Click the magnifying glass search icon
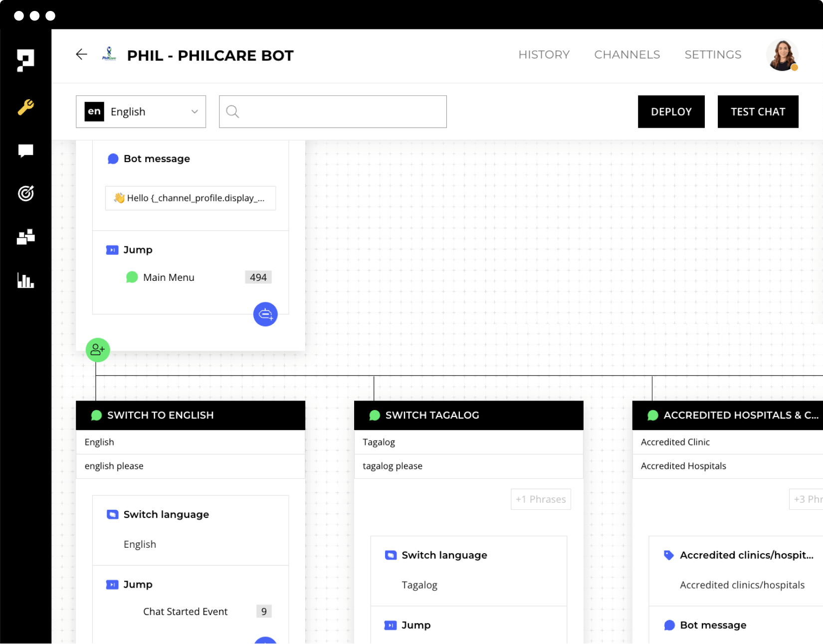 (232, 111)
